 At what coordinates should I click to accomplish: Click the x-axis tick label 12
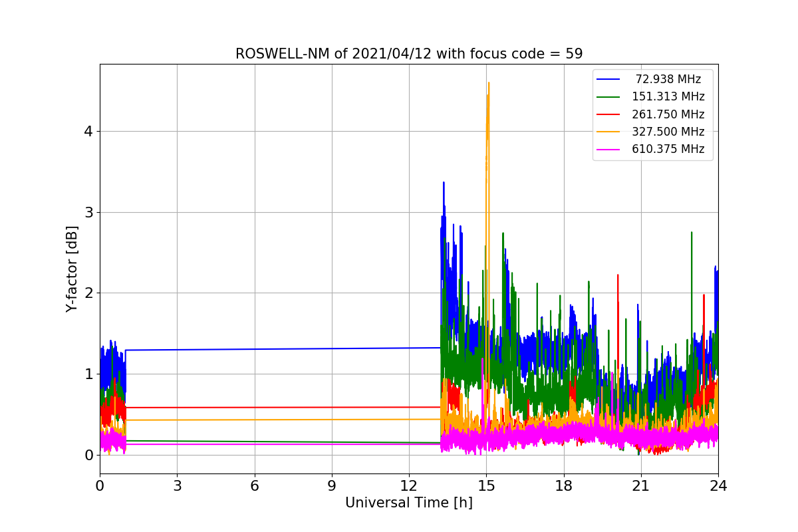point(409,486)
